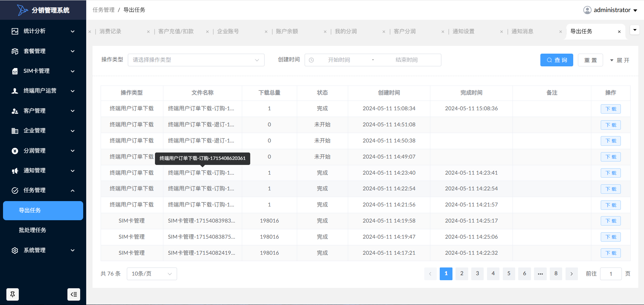Click the 系统管理 gear icon
Viewport: 644px width, 305px height.
click(x=15, y=250)
